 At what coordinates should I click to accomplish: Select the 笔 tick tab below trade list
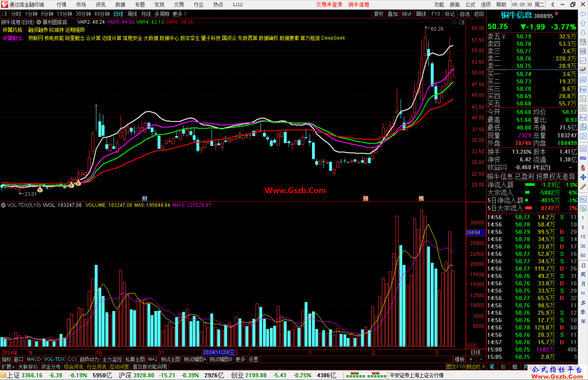[492, 367]
